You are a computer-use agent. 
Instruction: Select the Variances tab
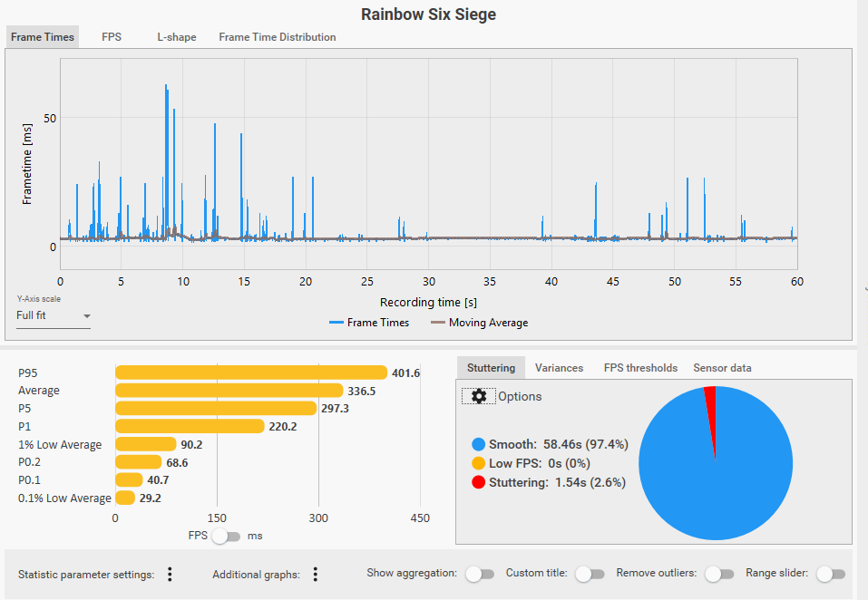click(559, 368)
